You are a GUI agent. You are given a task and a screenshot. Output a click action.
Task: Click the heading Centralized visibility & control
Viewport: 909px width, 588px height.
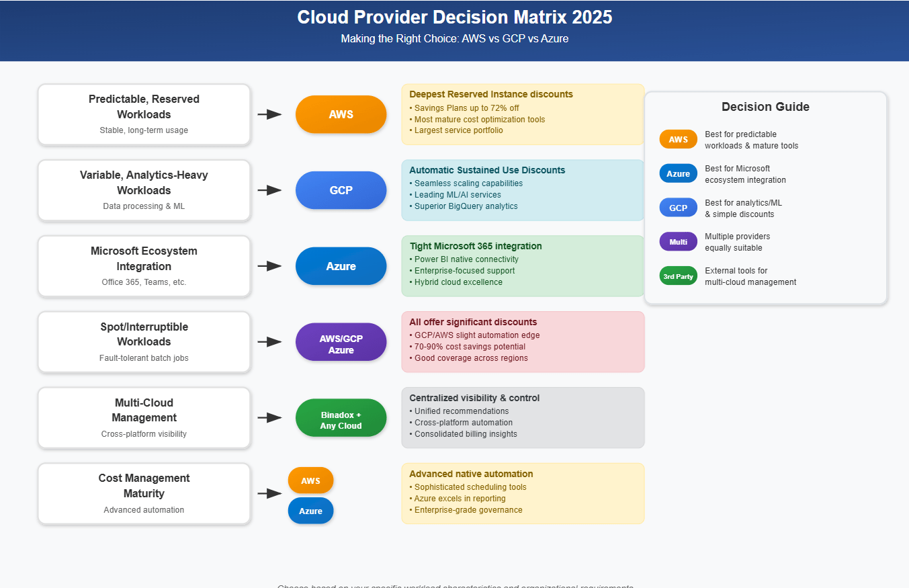click(x=474, y=398)
